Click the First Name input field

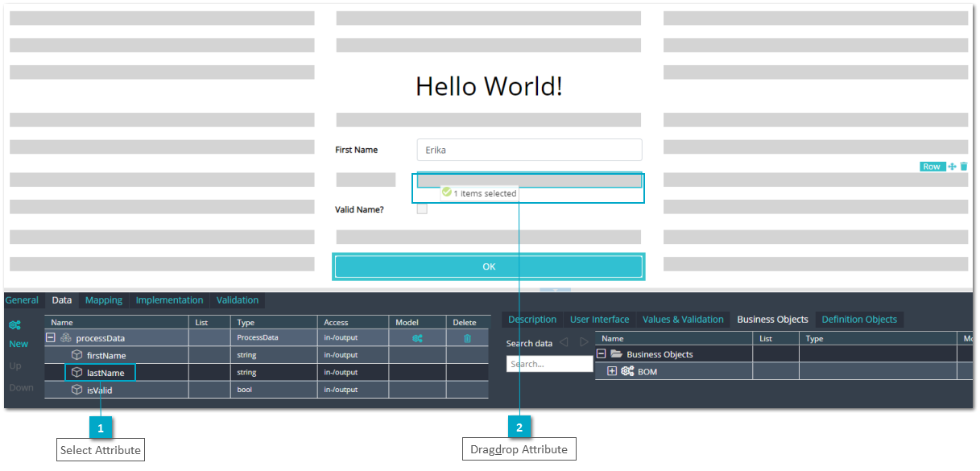click(530, 150)
